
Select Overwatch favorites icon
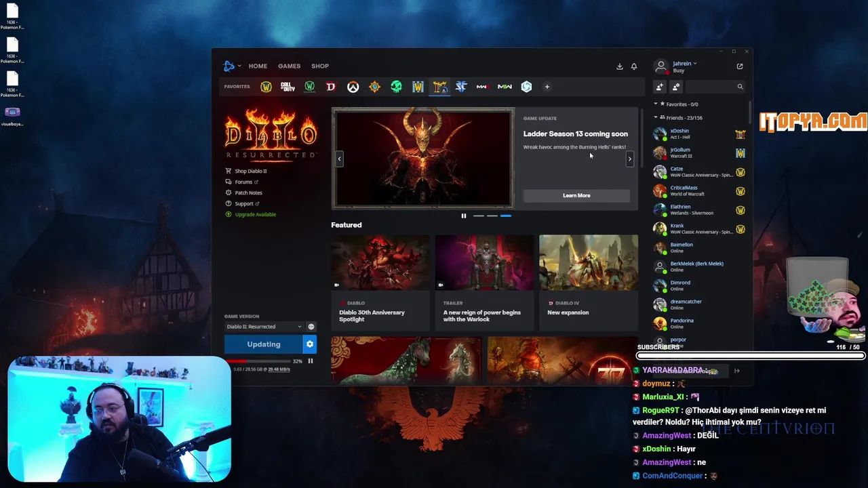[353, 87]
